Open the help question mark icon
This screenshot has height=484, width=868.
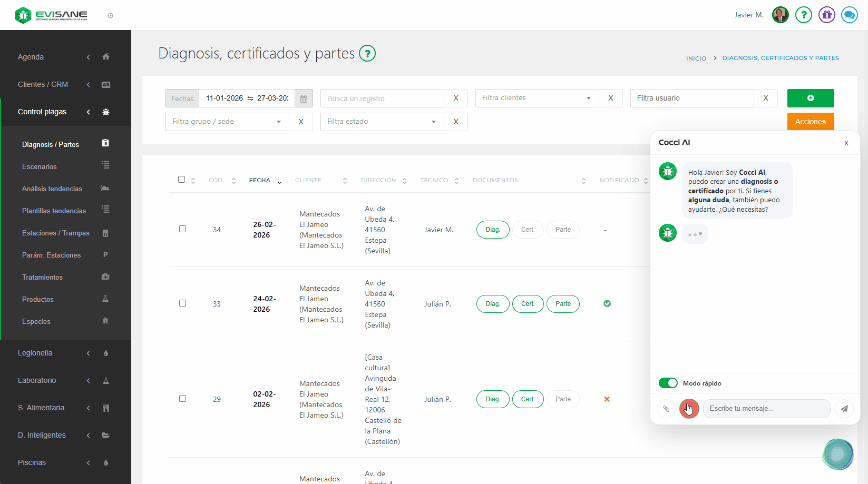pyautogui.click(x=803, y=15)
